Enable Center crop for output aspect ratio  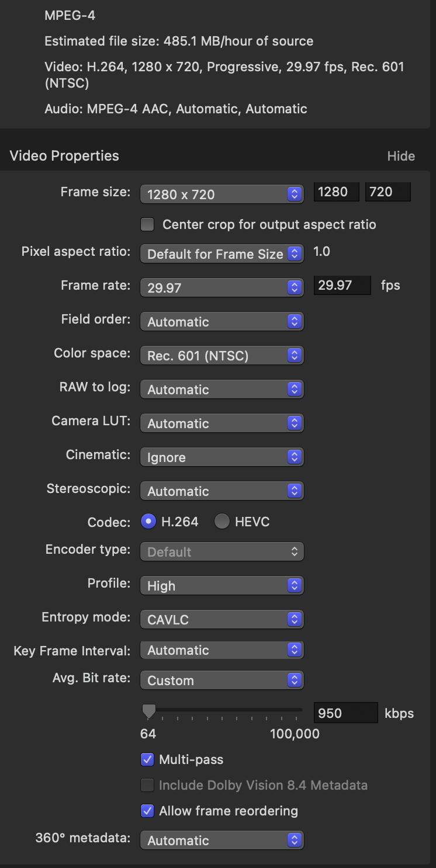(148, 224)
